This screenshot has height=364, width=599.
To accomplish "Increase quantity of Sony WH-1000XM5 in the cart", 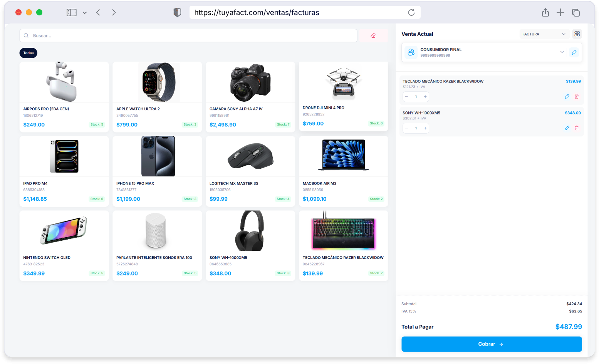I will (x=425, y=128).
